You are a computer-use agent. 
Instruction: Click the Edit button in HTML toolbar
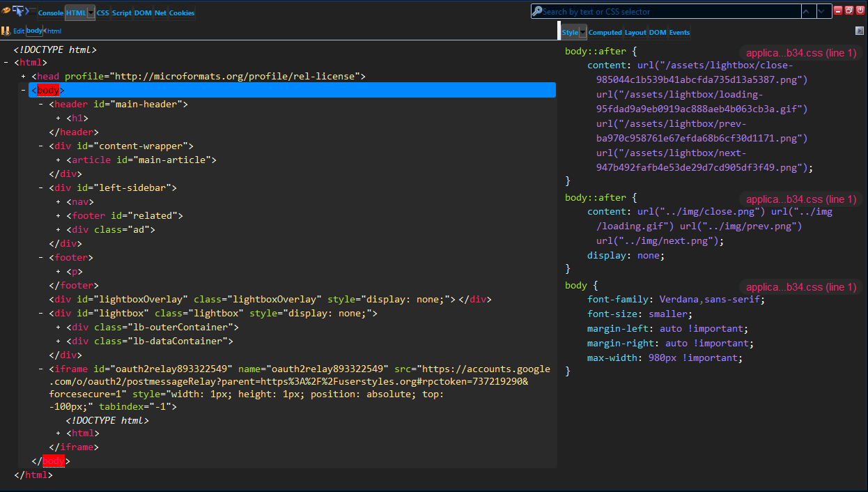point(18,31)
